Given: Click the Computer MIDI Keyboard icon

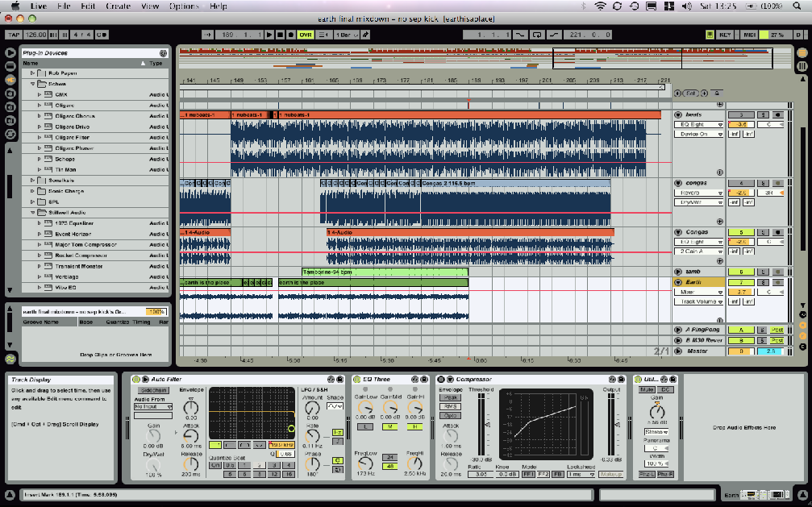Looking at the screenshot, I should click(710, 35).
